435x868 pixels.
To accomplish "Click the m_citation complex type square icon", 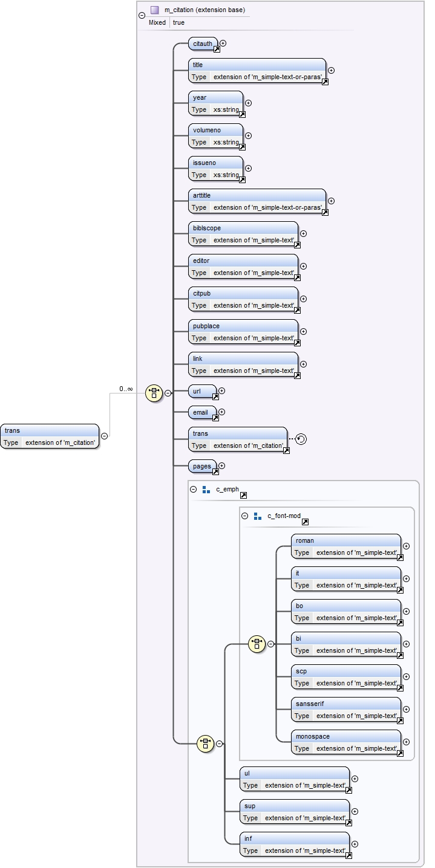I will [x=154, y=10].
